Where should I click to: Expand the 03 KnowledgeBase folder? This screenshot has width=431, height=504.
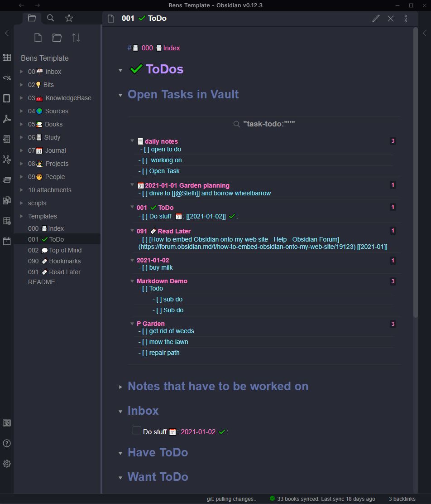tap(21, 98)
